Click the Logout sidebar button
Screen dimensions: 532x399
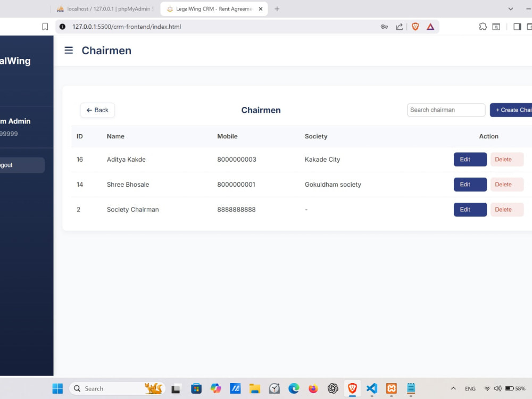(x=21, y=165)
